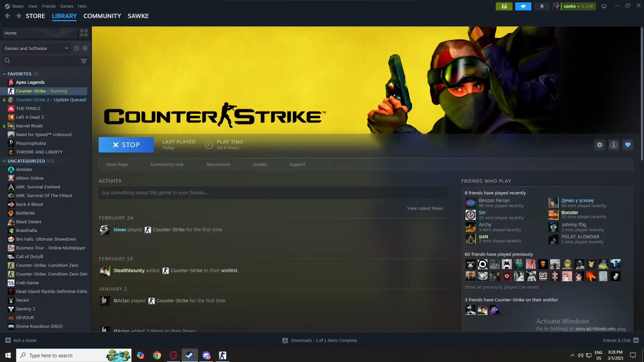Open the COMMUNITY tab
The width and height of the screenshot is (644, 362).
(102, 16)
